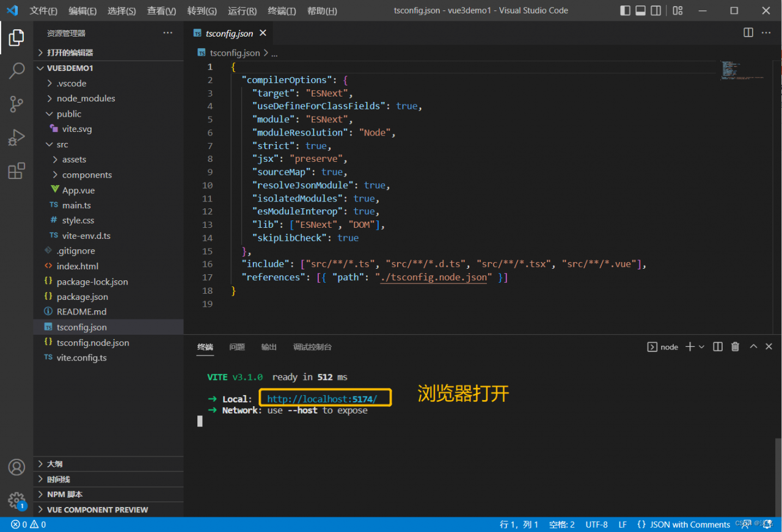Open the Extensions view

click(x=16, y=170)
